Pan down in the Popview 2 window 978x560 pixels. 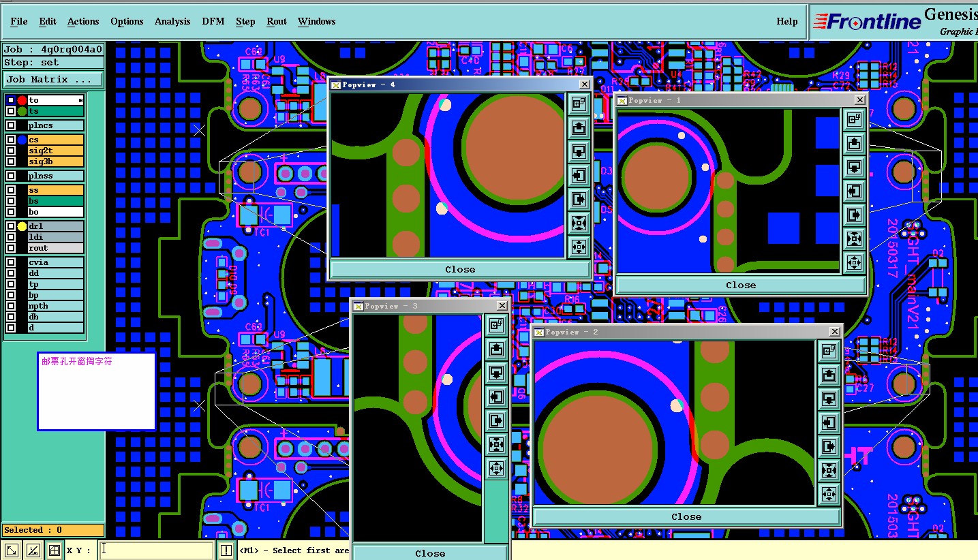point(829,399)
